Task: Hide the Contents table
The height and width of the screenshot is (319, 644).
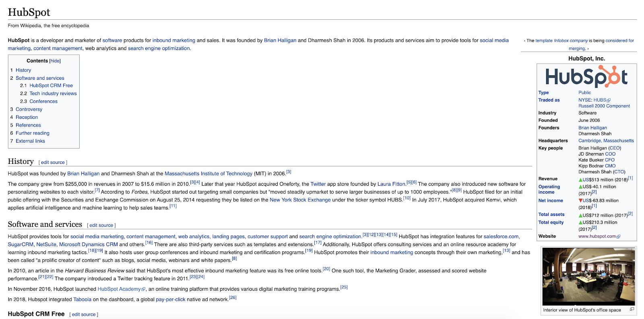Action: tap(55, 61)
